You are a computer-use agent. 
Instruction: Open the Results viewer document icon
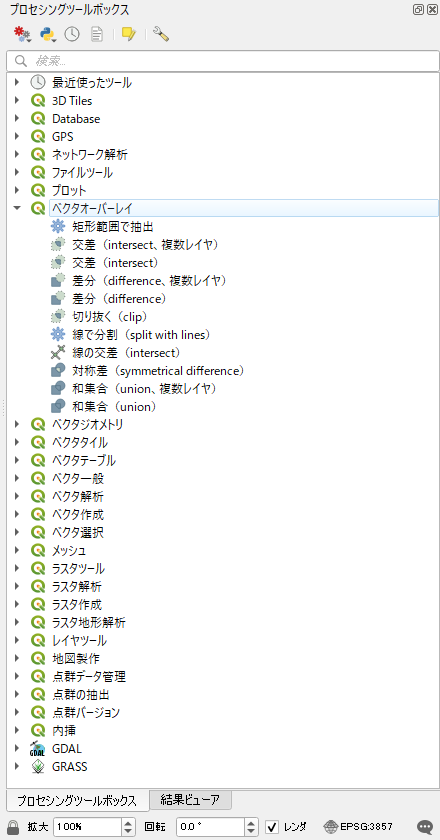tap(96, 34)
